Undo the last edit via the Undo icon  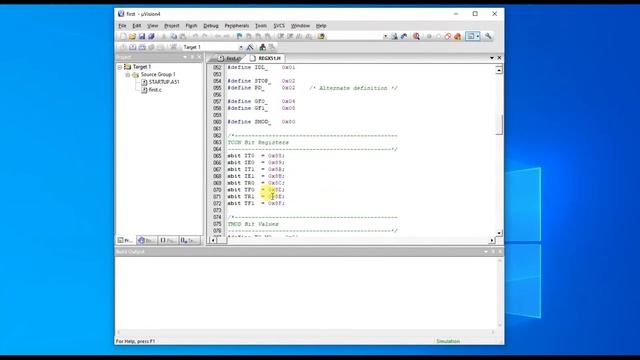196,36
